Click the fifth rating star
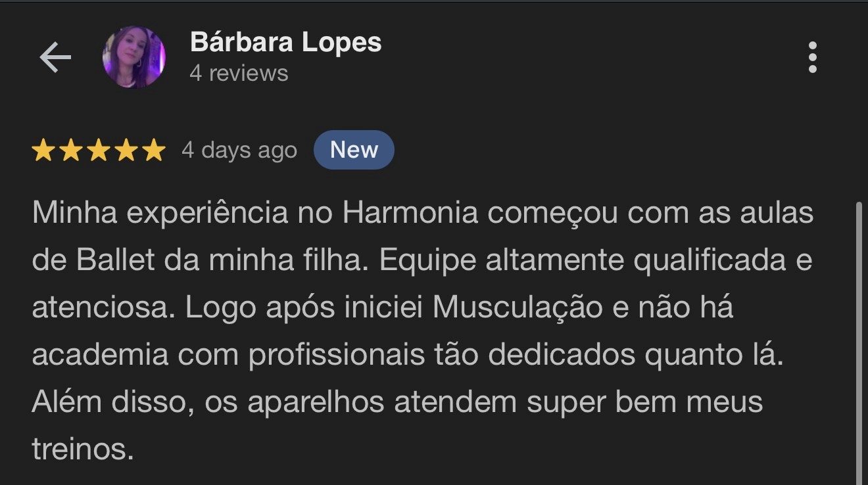 (x=154, y=150)
